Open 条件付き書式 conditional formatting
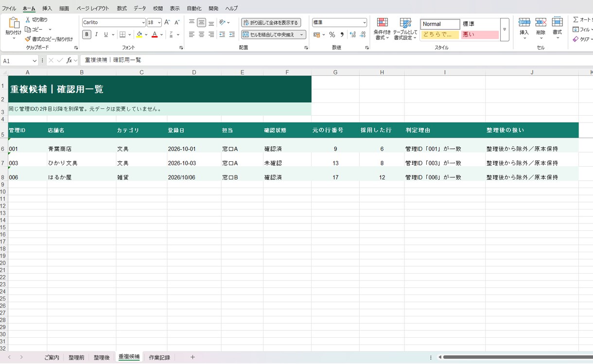The width and height of the screenshot is (593, 364). [382, 29]
